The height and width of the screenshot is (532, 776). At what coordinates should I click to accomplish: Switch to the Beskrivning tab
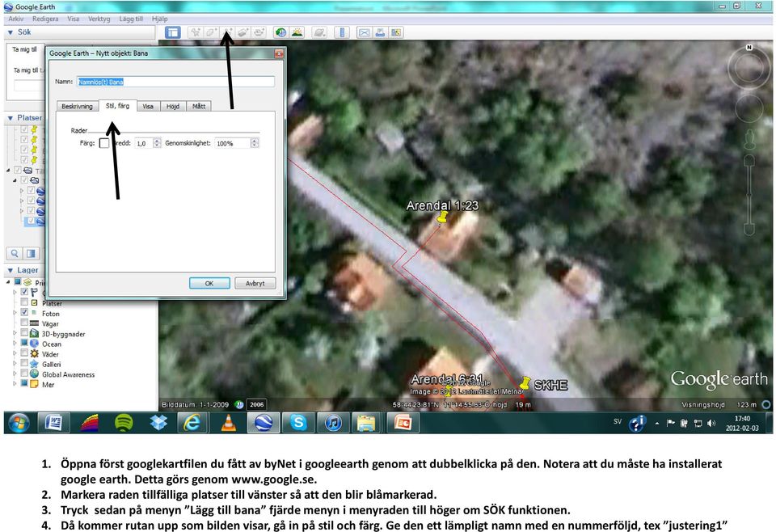[x=78, y=107]
